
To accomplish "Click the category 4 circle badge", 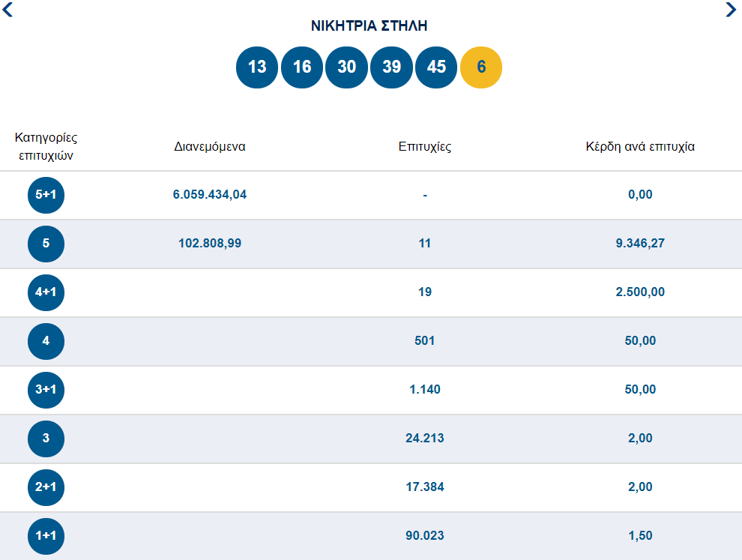I will pyautogui.click(x=46, y=341).
